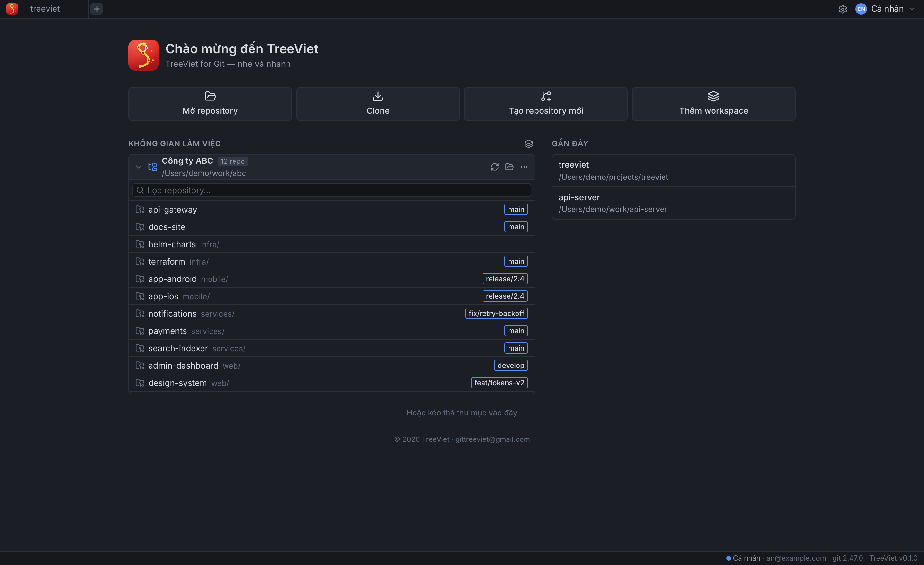924x565 pixels.
Task: Open recent repository api-server
Action: (673, 203)
